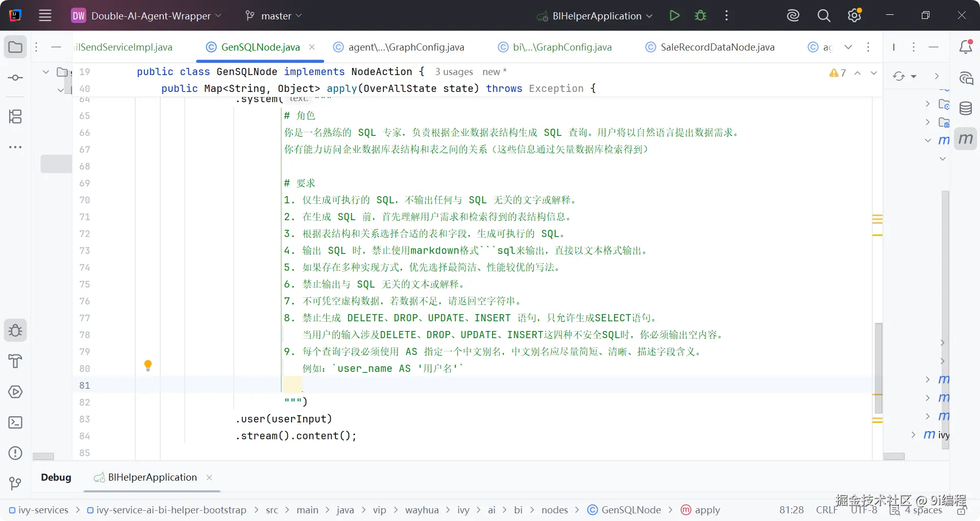The height and width of the screenshot is (521, 980).
Task: Open IDE settings gear
Action: pos(854,15)
